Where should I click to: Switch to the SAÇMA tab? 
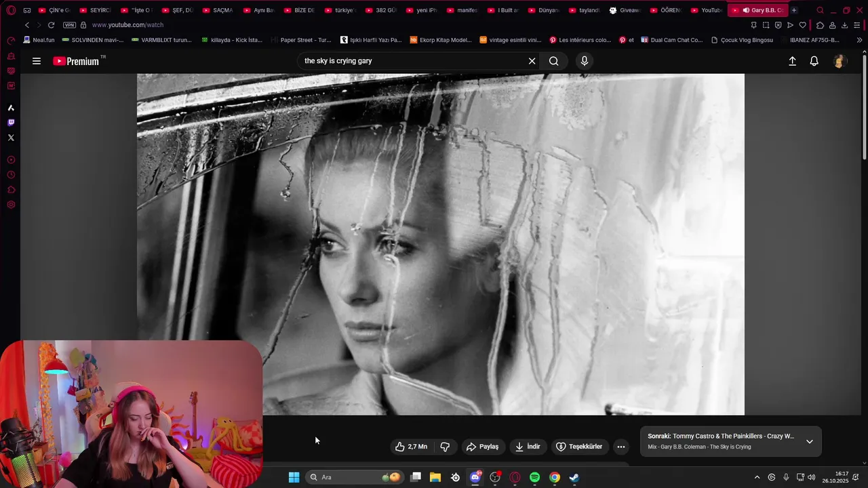coord(217,10)
